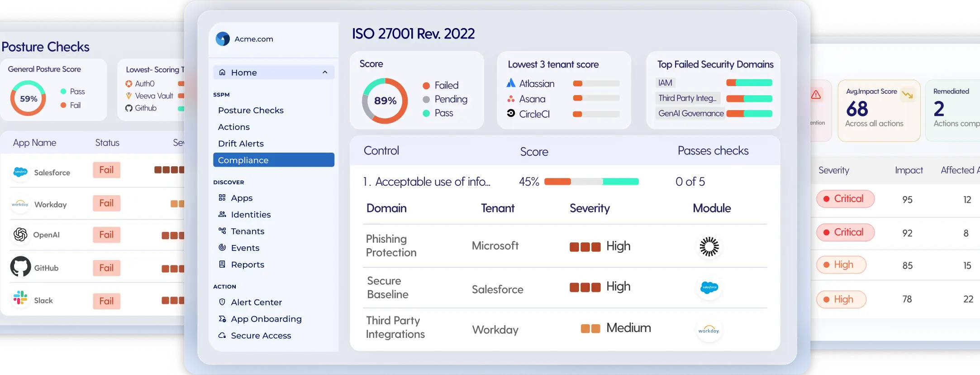Image resolution: width=980 pixels, height=375 pixels.
Task: Click the Alert Center shield icon
Action: (222, 302)
